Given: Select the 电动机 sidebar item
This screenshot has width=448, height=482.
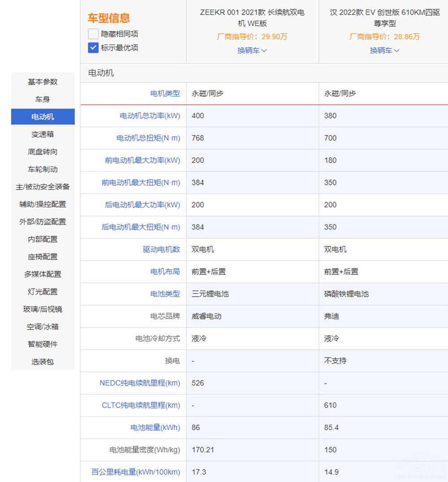Looking at the screenshot, I should (43, 116).
